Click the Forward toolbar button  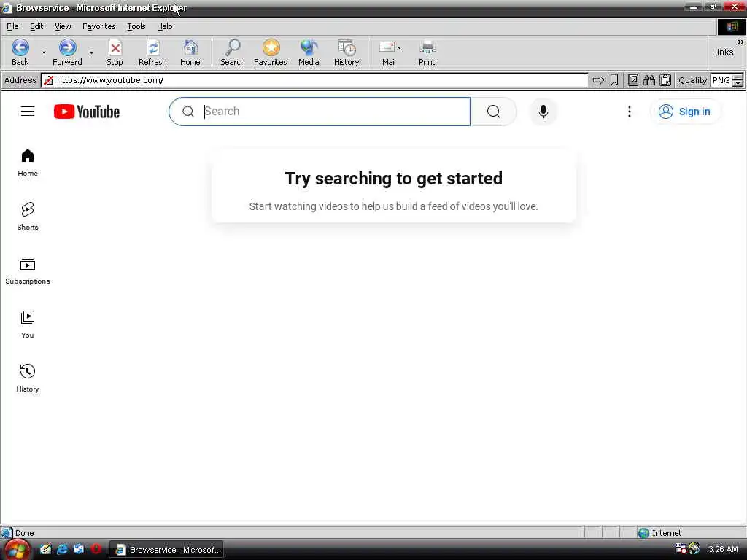pos(67,52)
